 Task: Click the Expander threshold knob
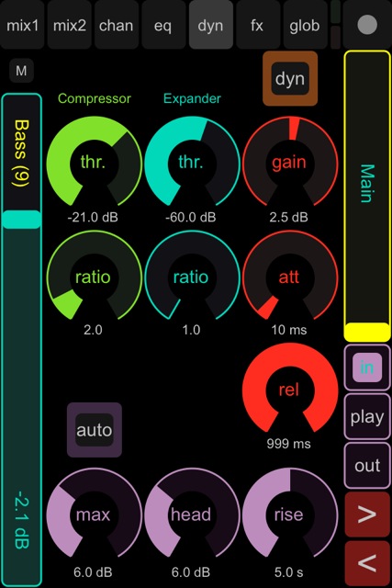pos(192,163)
